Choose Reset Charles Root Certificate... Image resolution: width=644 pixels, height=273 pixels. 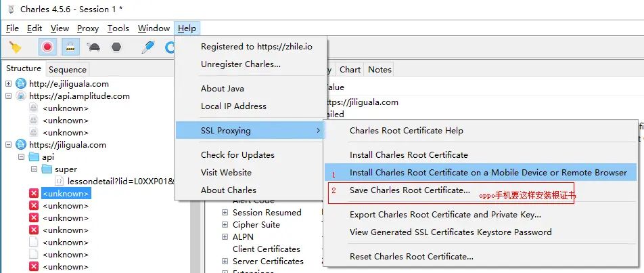411,257
